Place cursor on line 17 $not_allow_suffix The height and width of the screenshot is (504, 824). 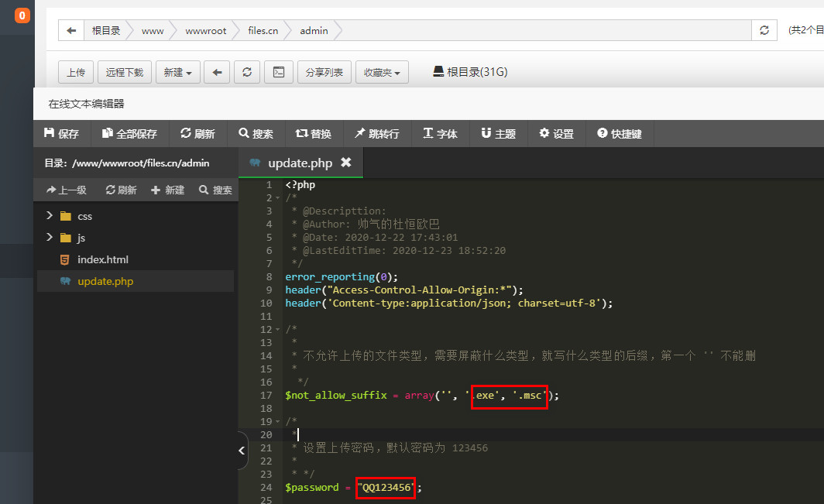336,395
